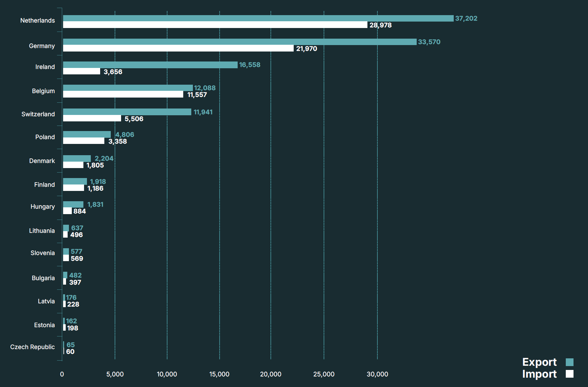Click the Germany import bar
Screen dimensions: 588x387
178,48
